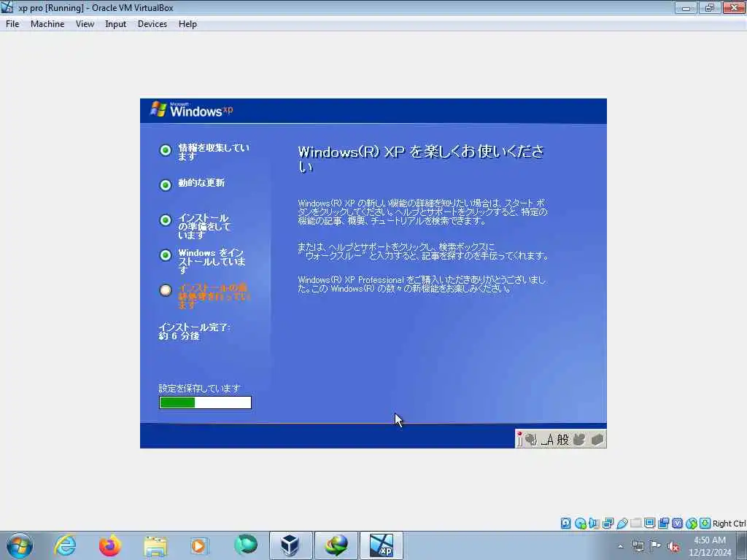Open the View menu

85,24
